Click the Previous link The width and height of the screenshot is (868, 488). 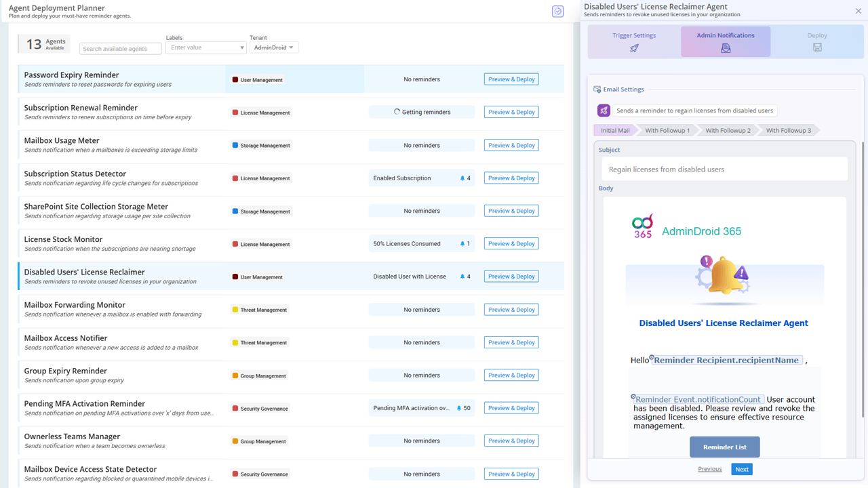[x=710, y=469]
